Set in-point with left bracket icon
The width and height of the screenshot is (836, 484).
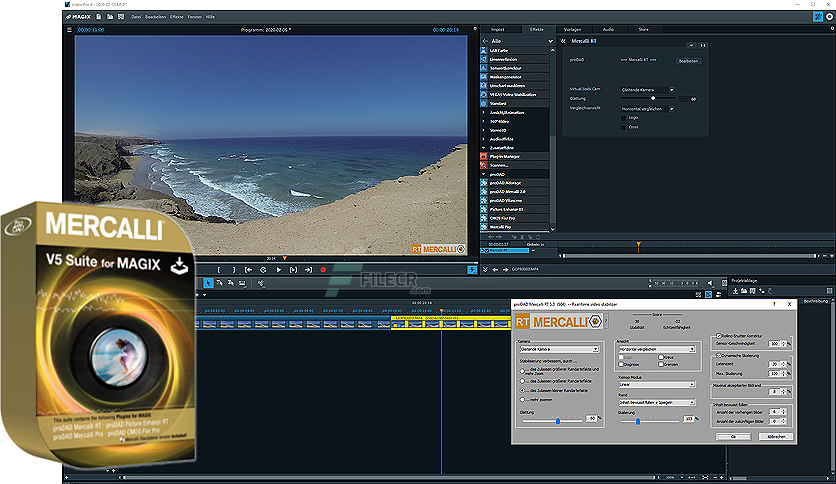219,269
